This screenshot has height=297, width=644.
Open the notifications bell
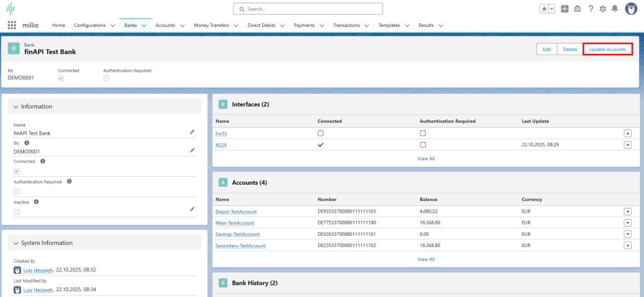tap(614, 9)
